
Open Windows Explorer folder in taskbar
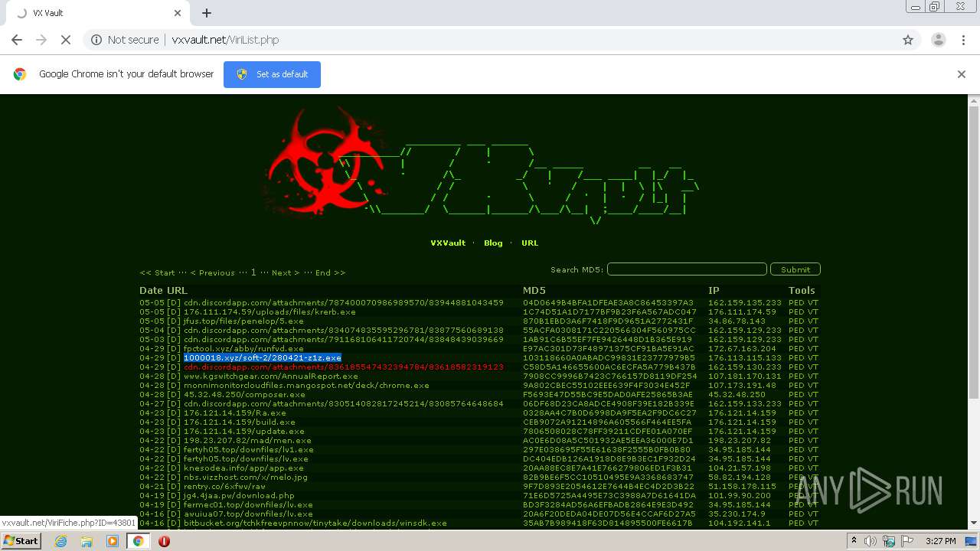(87, 541)
